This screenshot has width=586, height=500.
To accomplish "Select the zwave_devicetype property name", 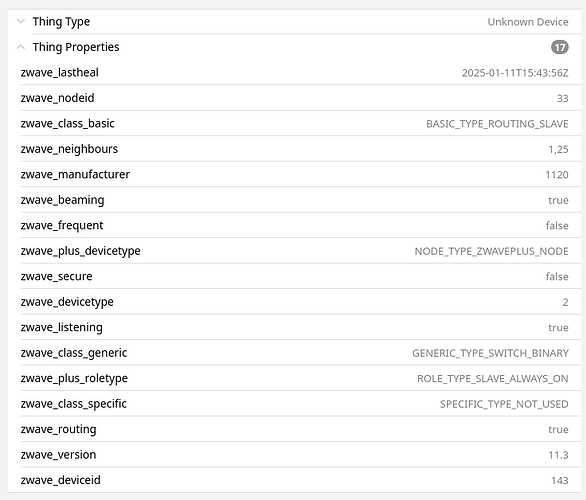I will point(67,302).
